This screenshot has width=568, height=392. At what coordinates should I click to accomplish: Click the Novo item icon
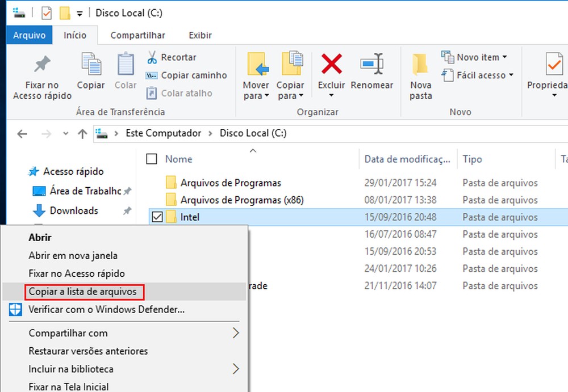point(448,57)
